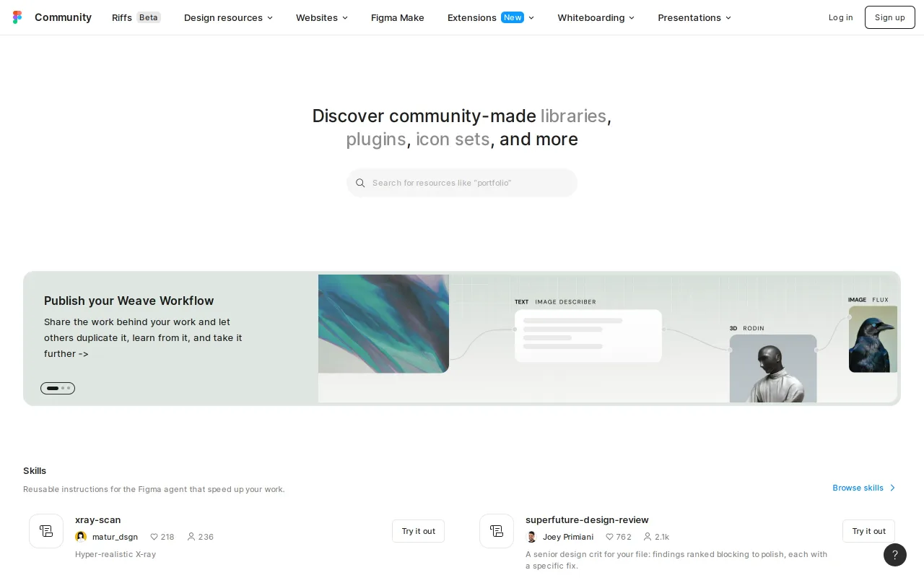924x578 pixels.
Task: Click the abstract teal artwork thumbnail
Action: (x=383, y=324)
